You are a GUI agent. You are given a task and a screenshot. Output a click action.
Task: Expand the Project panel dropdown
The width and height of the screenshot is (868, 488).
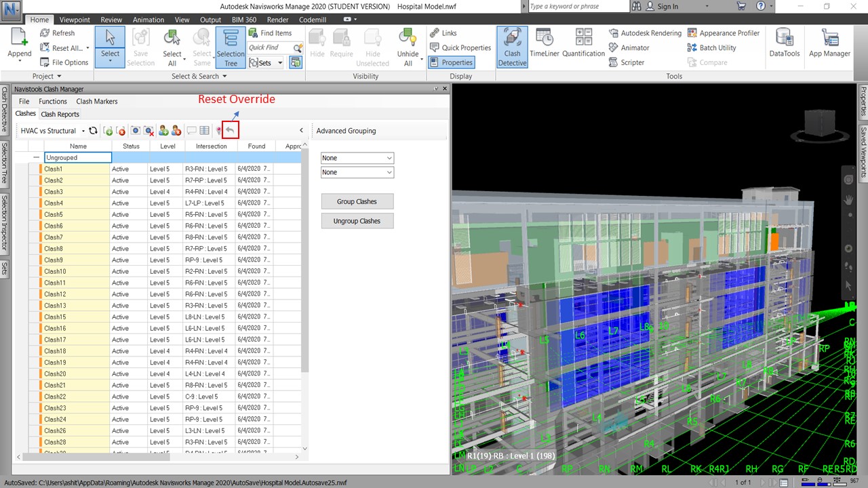tap(46, 76)
